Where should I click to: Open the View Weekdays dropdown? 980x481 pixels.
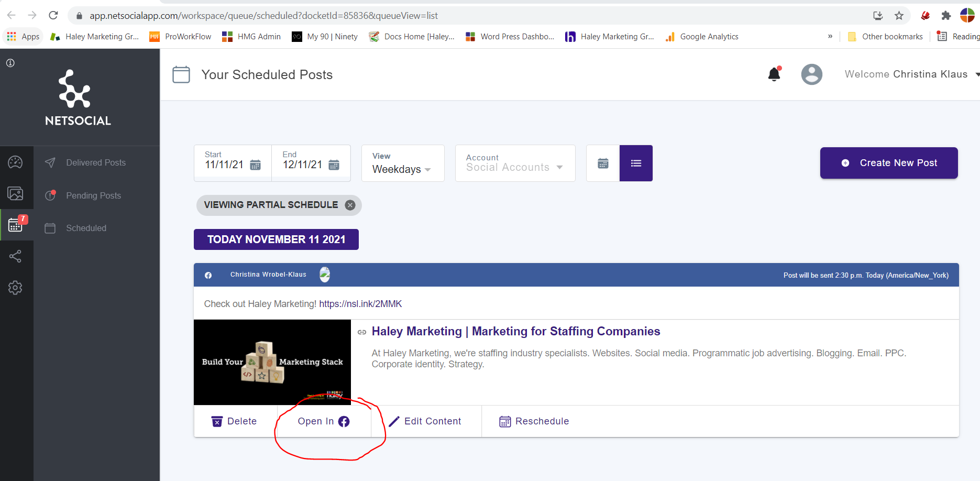[403, 163]
